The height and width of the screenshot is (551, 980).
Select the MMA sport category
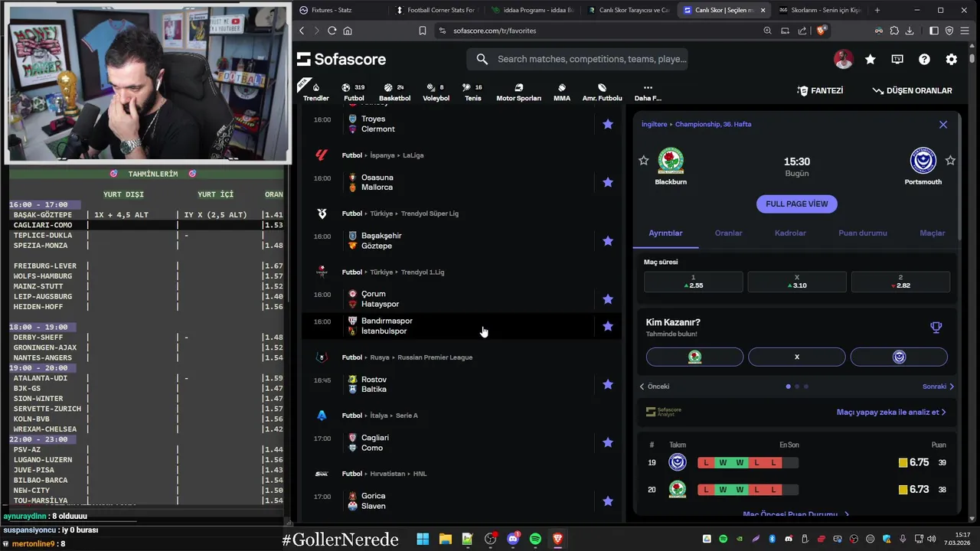pos(562,92)
